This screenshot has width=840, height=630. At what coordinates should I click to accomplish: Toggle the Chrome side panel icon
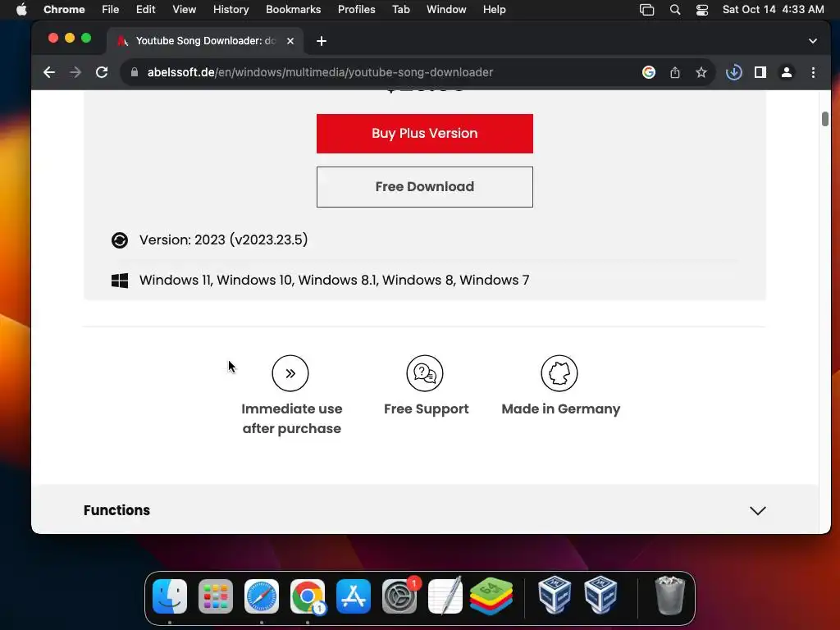coord(760,72)
